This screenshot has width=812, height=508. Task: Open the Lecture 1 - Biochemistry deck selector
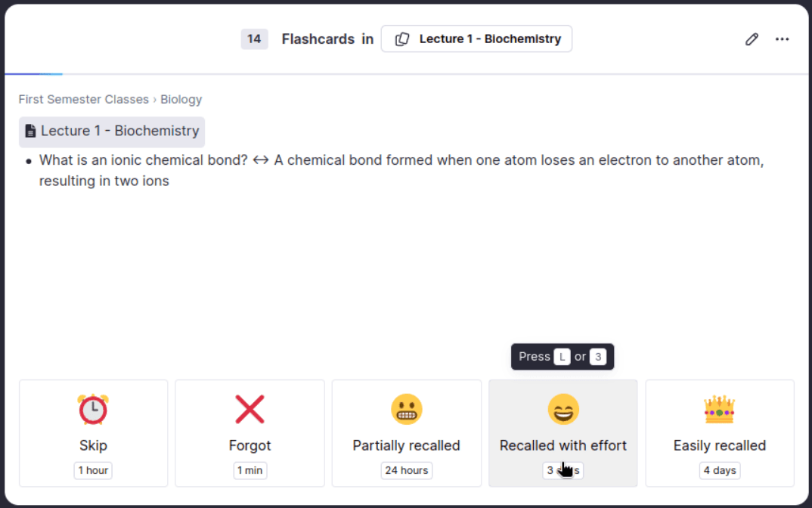pos(476,39)
